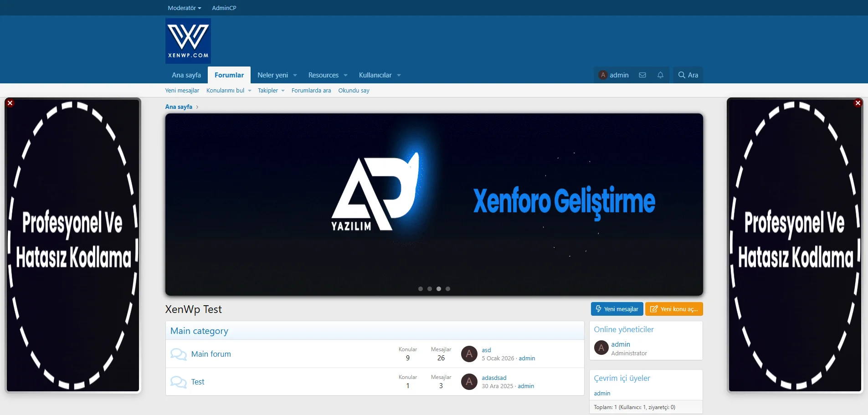
Task: Select the second slider pagination dot
Action: (430, 289)
